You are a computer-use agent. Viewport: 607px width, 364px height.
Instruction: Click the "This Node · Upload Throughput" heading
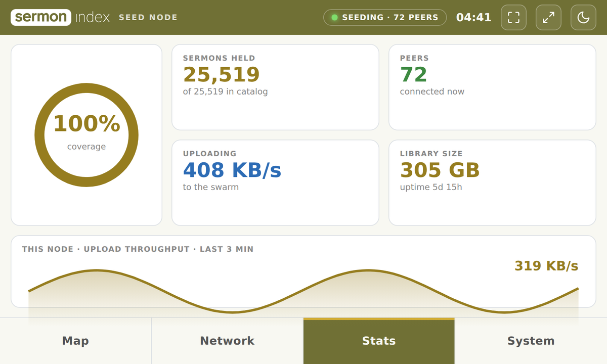(x=138, y=249)
